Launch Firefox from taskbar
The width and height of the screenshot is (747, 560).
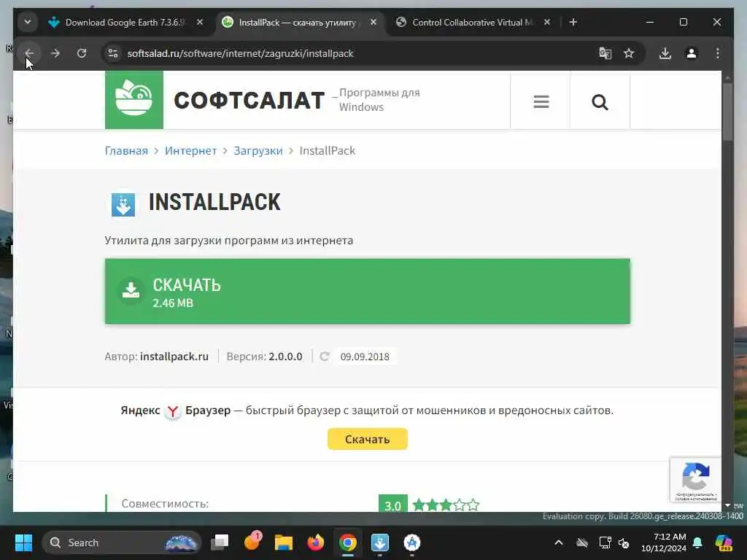[x=315, y=542]
